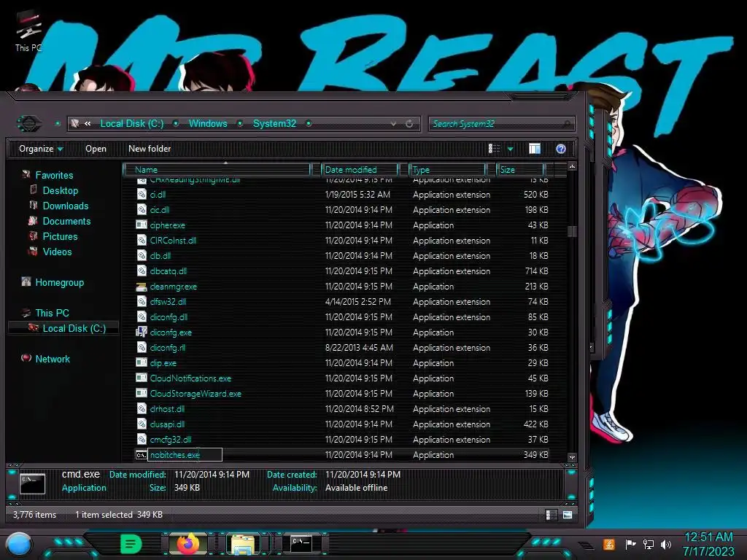Select the clbcatq.dll file
Screen dimensions: 747x560
[169, 271]
